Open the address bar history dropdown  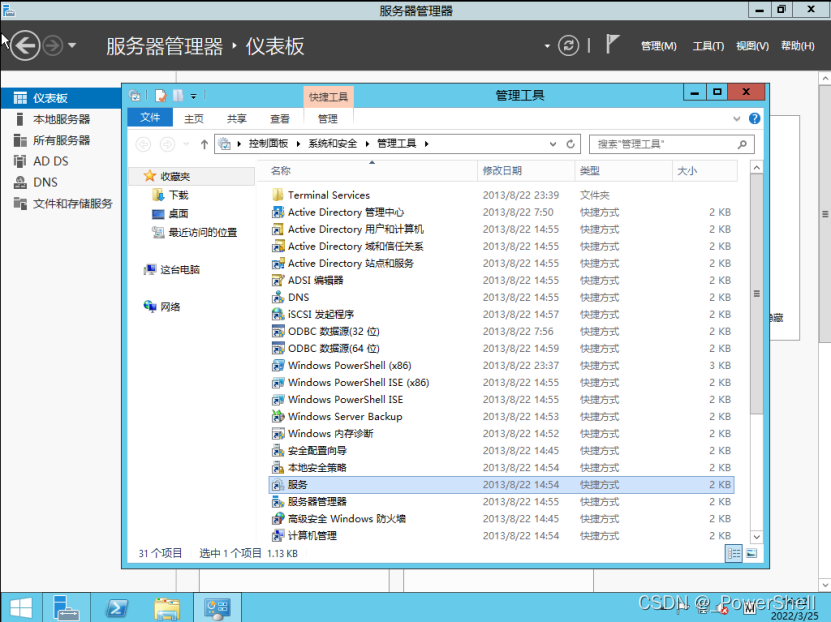click(556, 144)
